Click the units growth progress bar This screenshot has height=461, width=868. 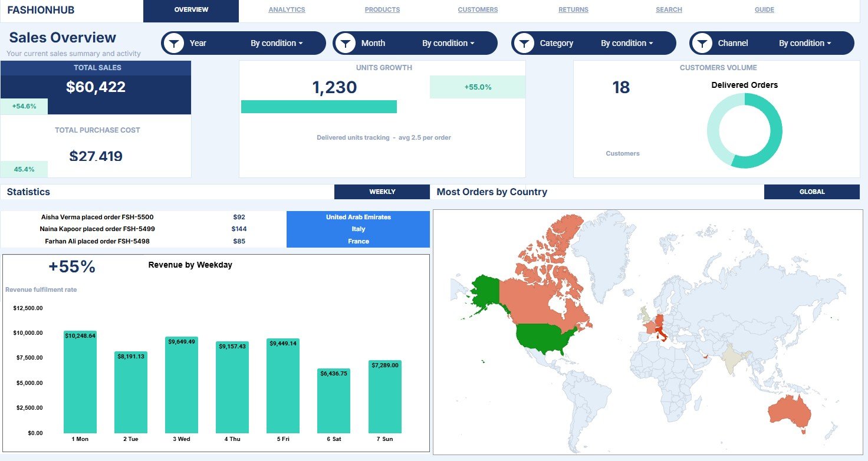point(319,107)
